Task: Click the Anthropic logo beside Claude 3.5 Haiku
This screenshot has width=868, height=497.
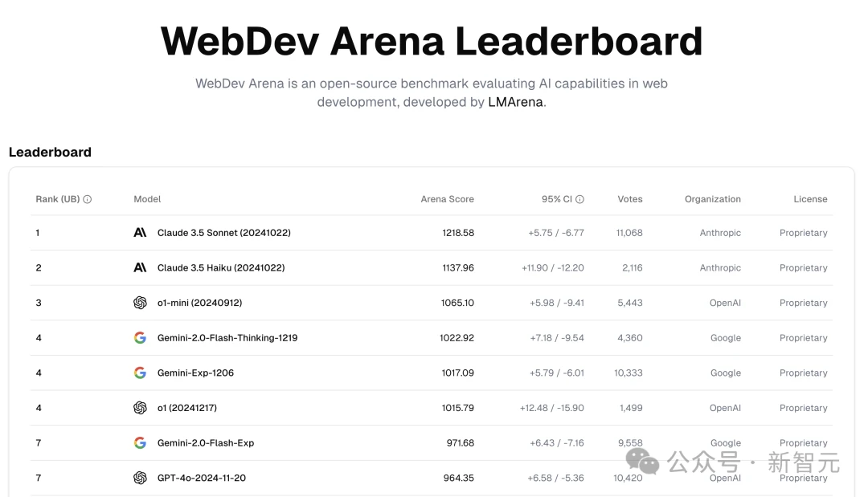Action: point(140,267)
